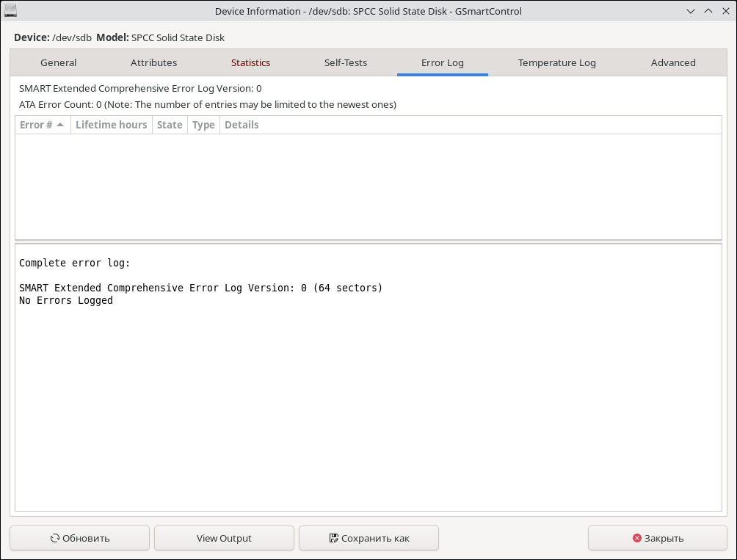Show the Self-Tests tab
The image size is (737, 560).
click(x=346, y=63)
